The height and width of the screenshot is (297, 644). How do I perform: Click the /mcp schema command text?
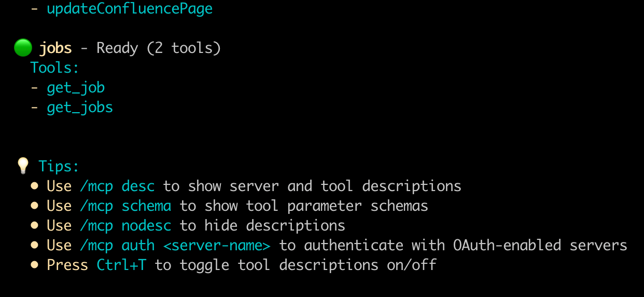tap(125, 206)
